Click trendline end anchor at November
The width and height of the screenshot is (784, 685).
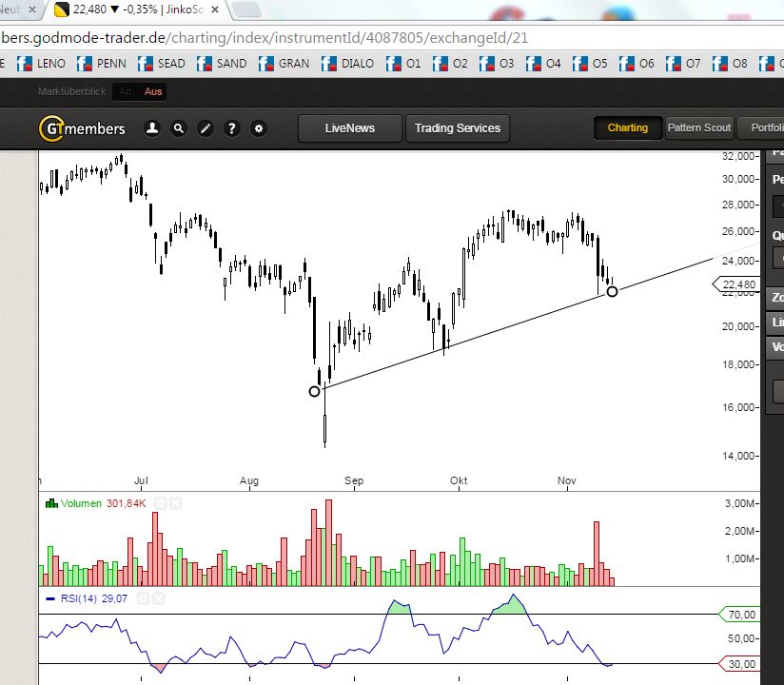[612, 291]
